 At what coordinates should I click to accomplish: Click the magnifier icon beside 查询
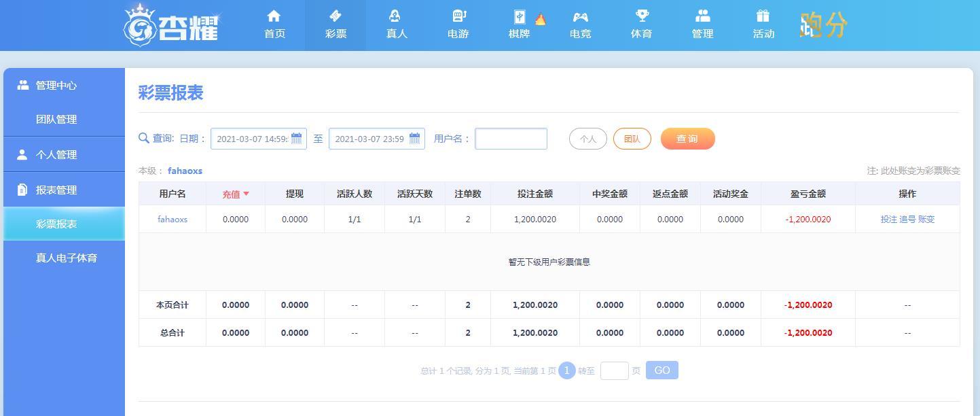pos(143,138)
